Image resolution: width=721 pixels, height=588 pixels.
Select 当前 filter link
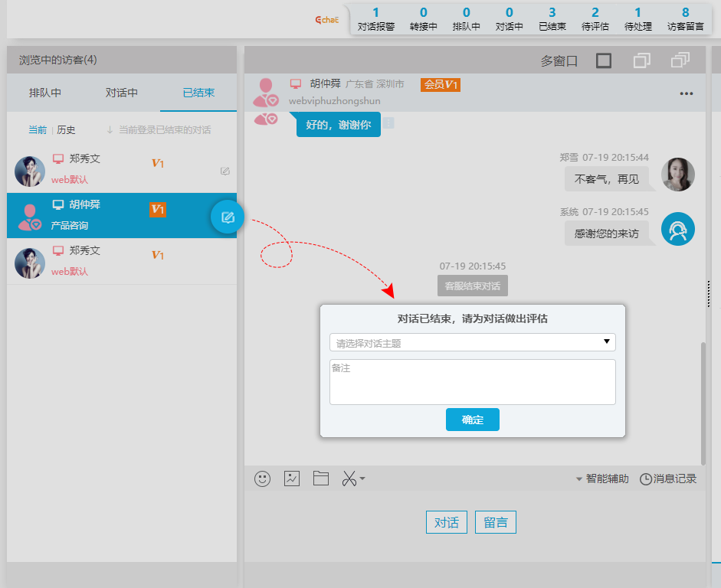38,130
